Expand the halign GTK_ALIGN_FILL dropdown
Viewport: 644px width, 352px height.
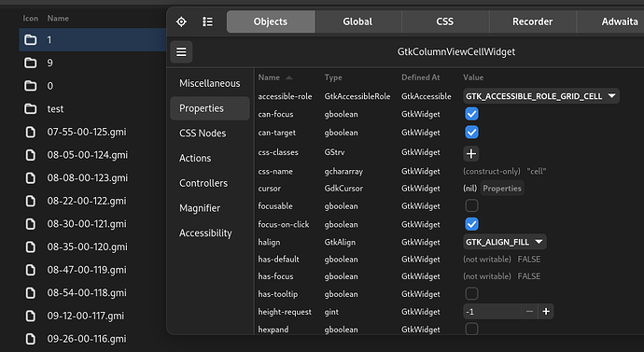tap(504, 242)
